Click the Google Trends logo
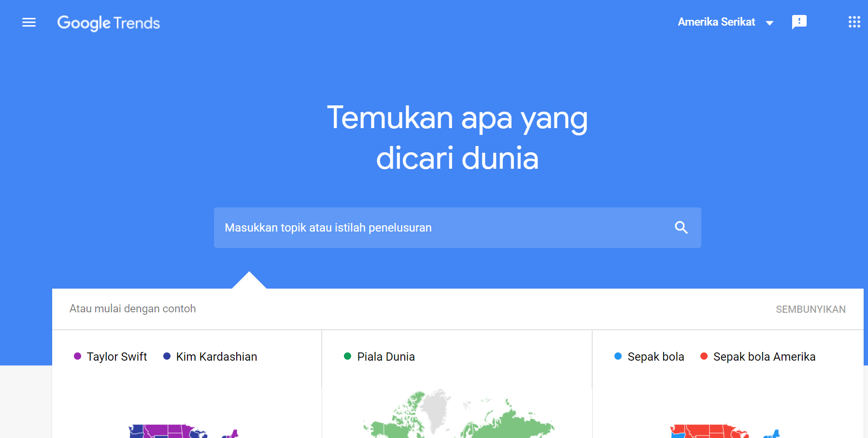868x438 pixels. coord(109,23)
